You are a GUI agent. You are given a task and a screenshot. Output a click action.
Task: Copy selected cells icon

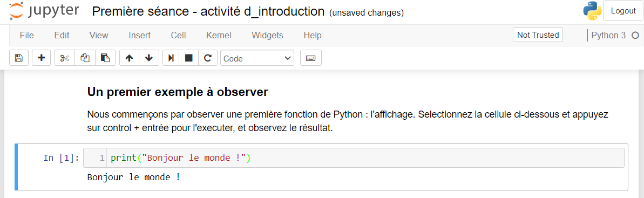click(x=85, y=58)
